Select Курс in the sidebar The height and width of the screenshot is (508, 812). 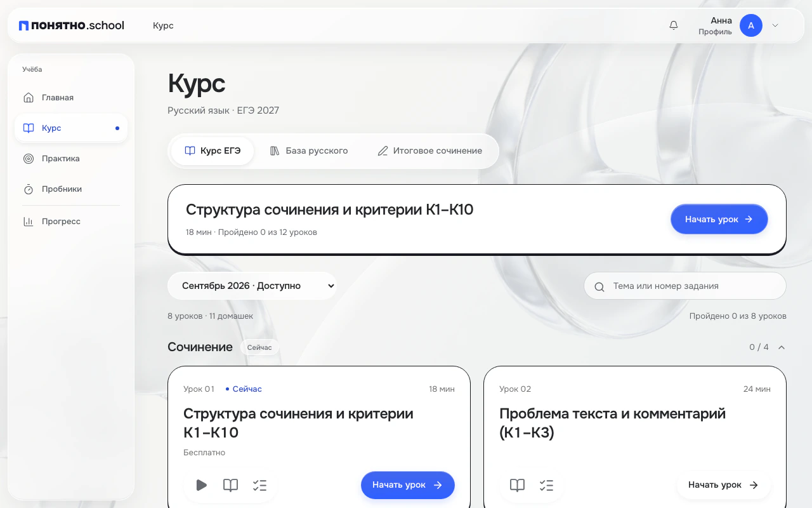tap(70, 128)
